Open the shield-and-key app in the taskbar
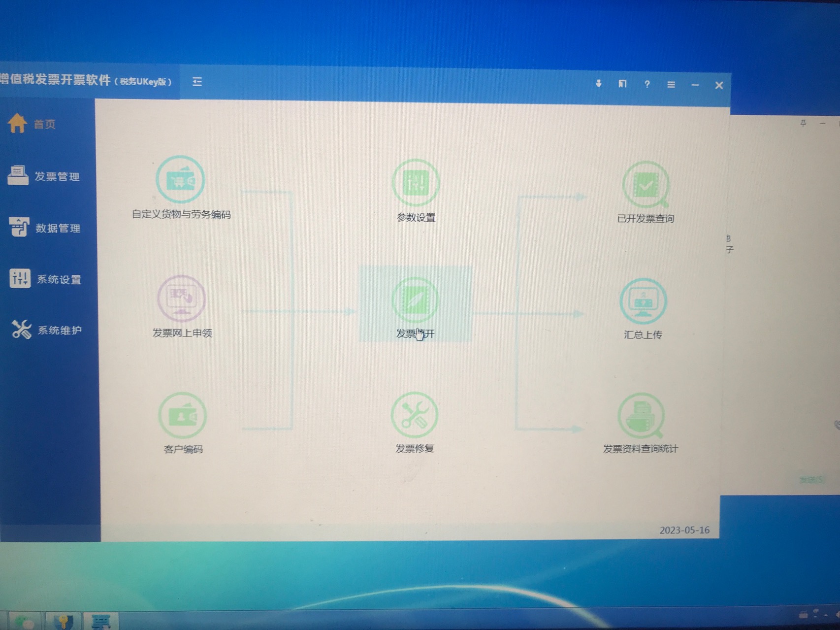Image resolution: width=840 pixels, height=630 pixels. [63, 621]
